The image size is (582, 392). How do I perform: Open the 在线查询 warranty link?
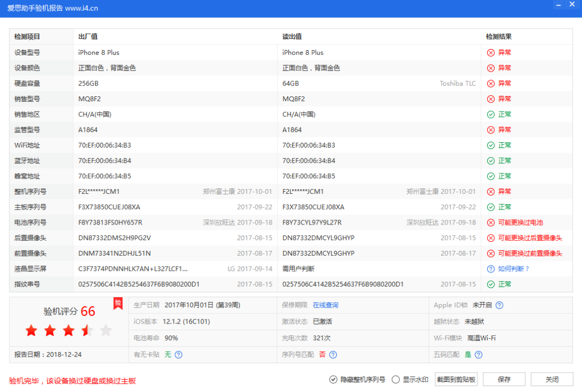click(325, 305)
